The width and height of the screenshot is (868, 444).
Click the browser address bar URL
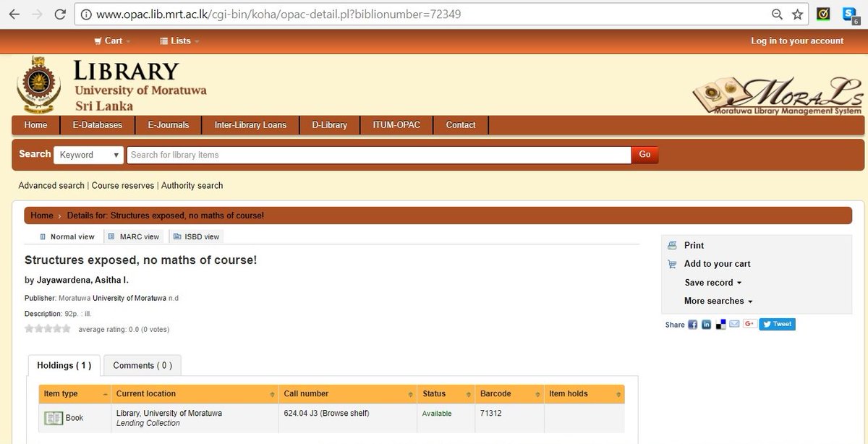coord(278,14)
